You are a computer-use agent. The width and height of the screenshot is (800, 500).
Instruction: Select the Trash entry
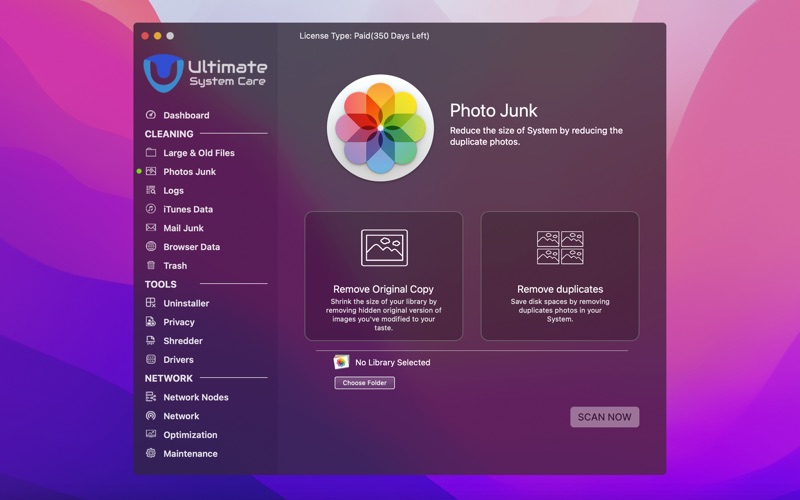175,266
